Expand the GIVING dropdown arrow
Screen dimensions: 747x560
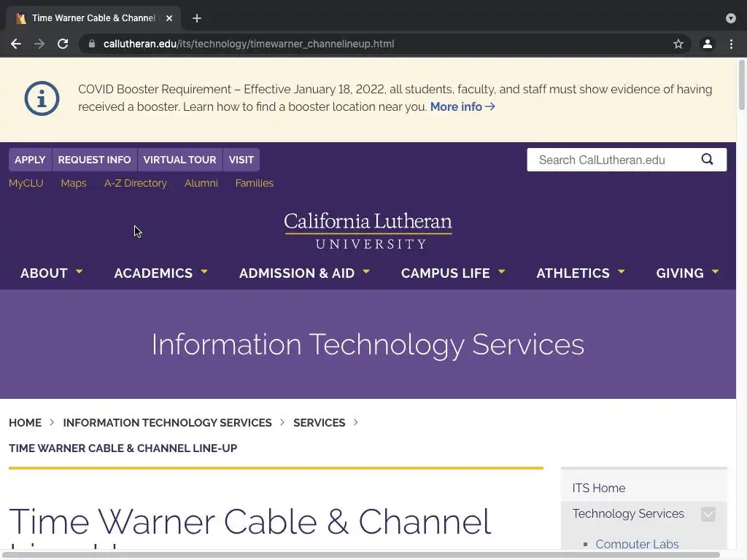[x=716, y=271]
